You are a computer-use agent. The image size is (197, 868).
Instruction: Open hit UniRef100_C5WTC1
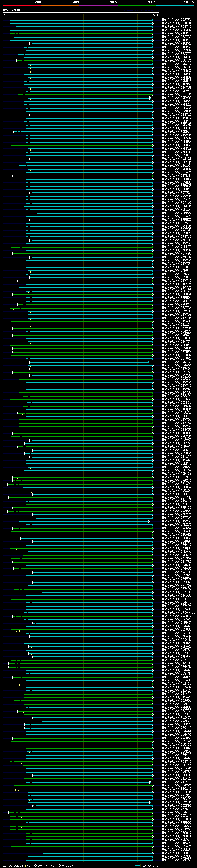tap(177, 61)
